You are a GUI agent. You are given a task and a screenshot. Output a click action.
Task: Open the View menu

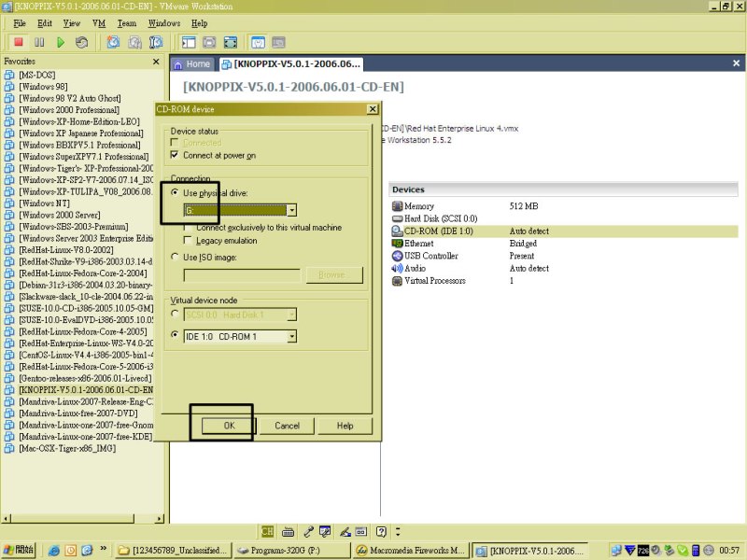pos(72,23)
